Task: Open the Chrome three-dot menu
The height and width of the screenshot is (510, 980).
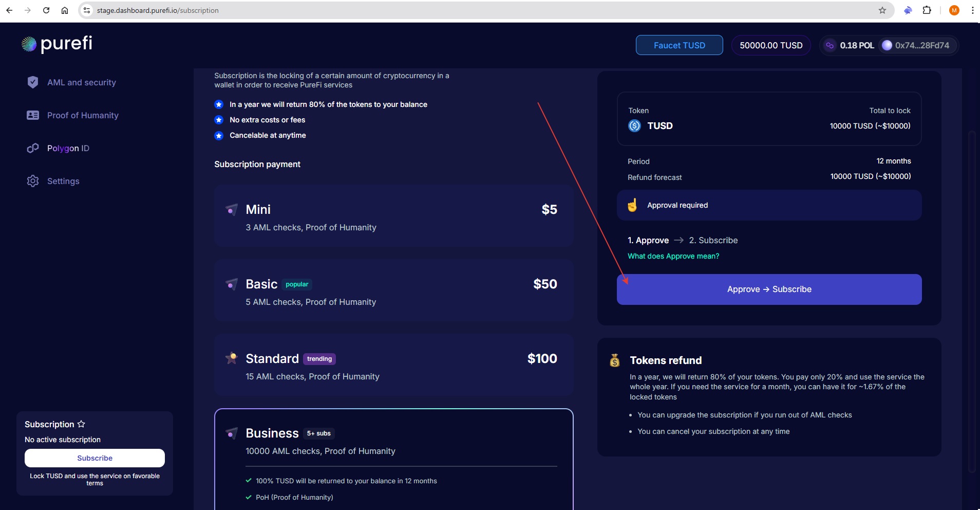Action: tap(972, 10)
